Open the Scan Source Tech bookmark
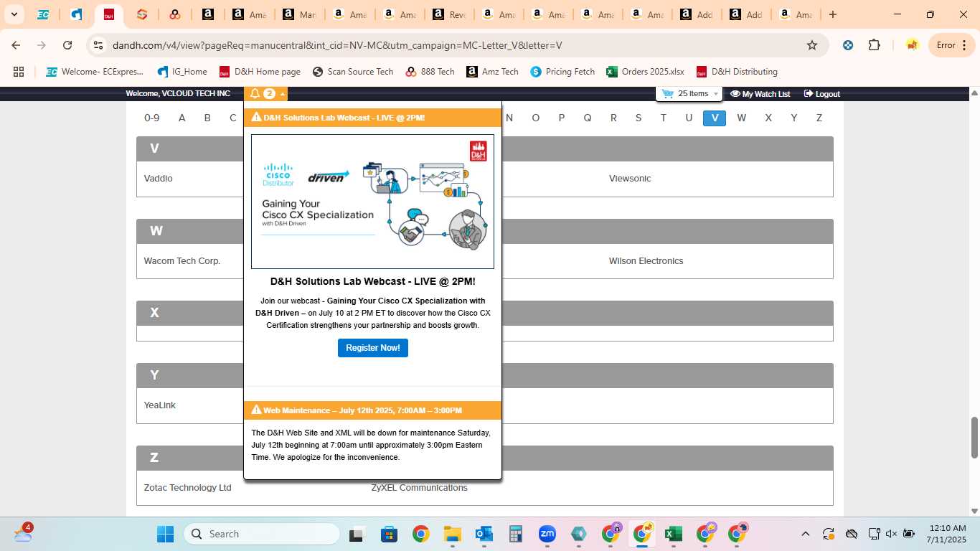 [x=353, y=72]
